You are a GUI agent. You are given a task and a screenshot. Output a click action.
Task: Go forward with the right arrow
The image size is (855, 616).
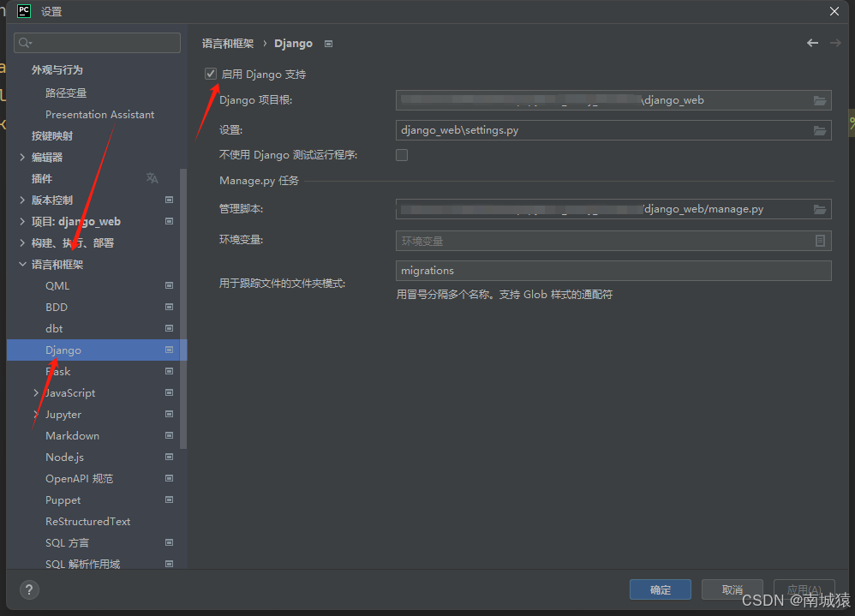(835, 43)
